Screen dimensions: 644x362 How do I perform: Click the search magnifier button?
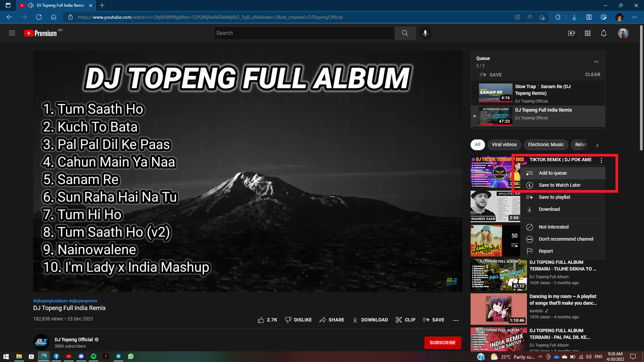[405, 33]
